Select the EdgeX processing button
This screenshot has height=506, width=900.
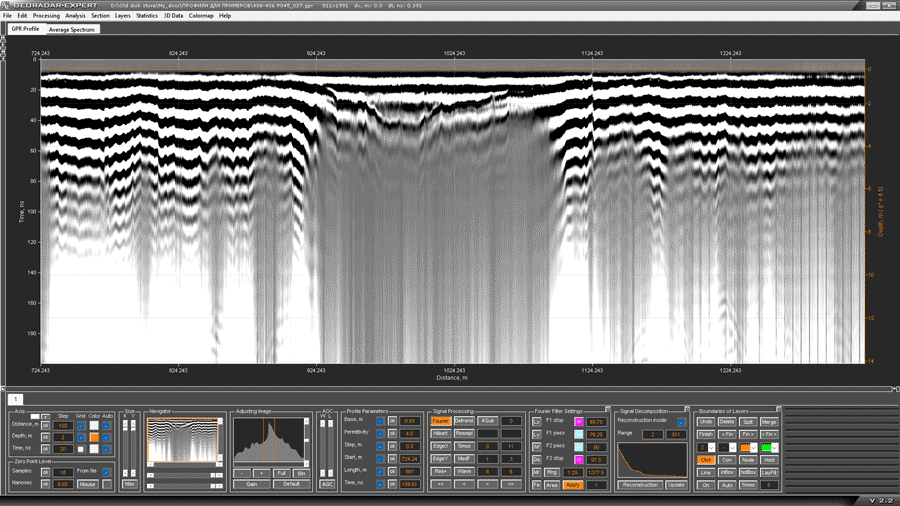click(440, 446)
